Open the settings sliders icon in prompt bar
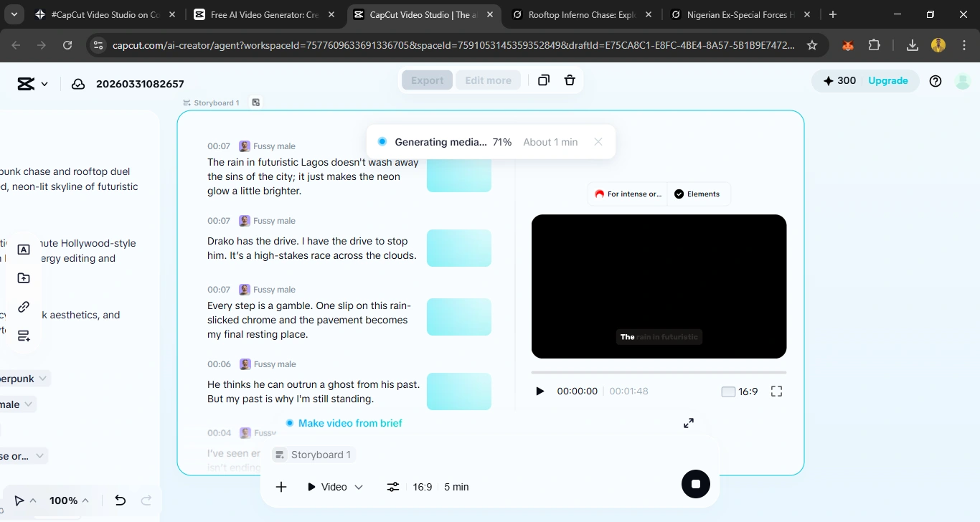The width and height of the screenshot is (980, 522). (x=393, y=487)
